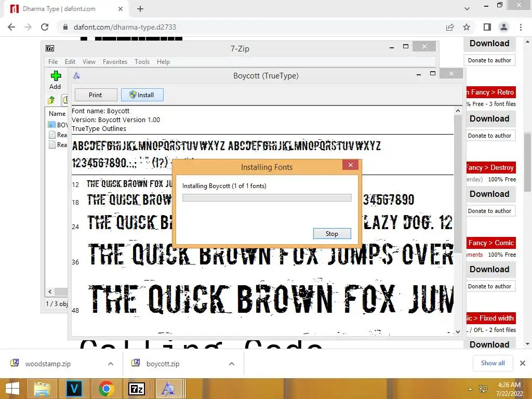
Task: Click the Print button in font viewer
Action: pyautogui.click(x=96, y=95)
